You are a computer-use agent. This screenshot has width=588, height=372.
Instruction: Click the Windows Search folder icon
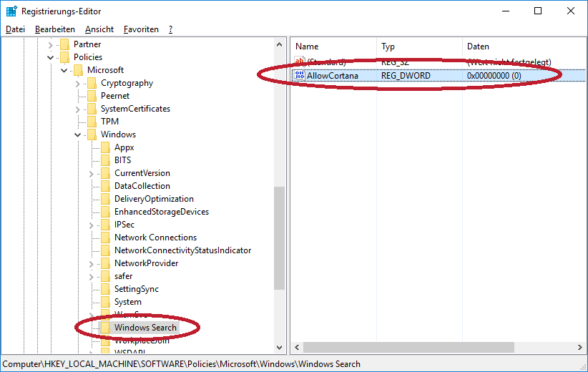[105, 328]
